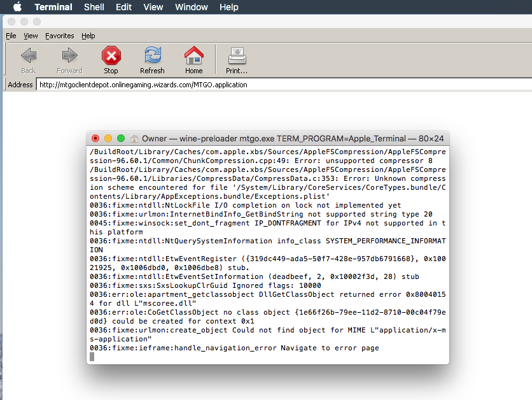Click the "Navigate to error page" log line
This screenshot has width=532, height=400.
pos(234,348)
